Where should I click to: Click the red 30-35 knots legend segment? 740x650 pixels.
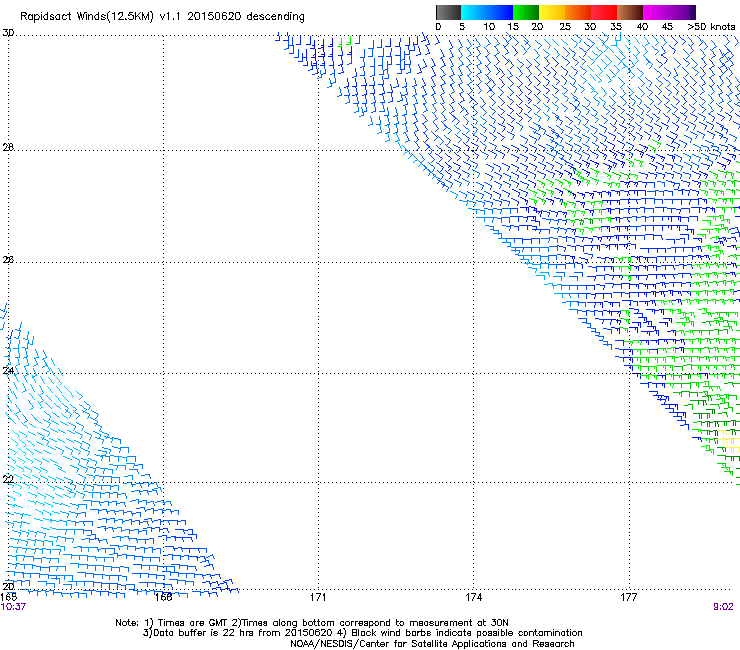click(604, 12)
